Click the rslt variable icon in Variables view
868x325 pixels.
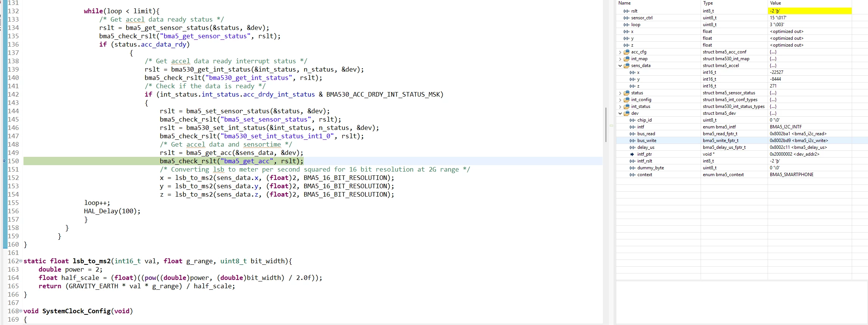point(626,11)
